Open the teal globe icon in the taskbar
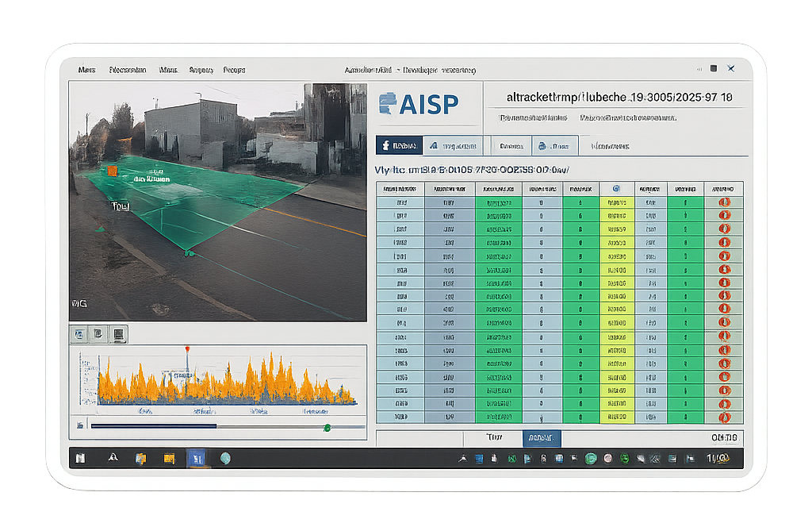Viewport: 812px width, 523px height. (225, 458)
